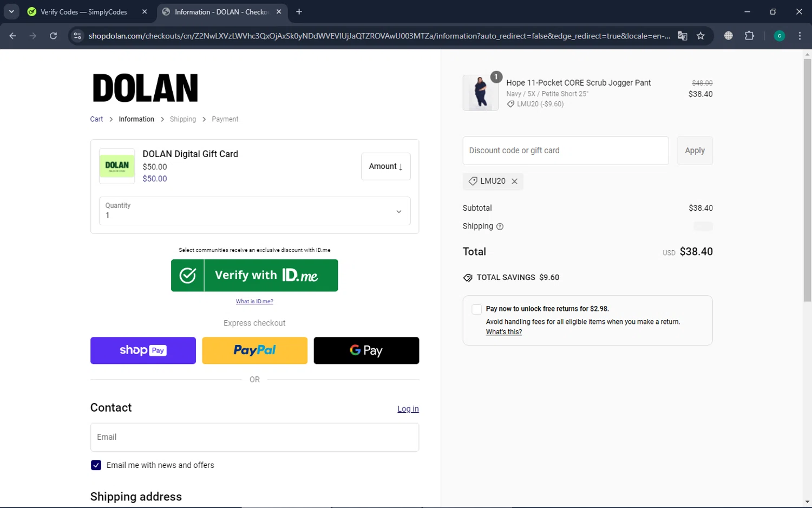Open the What is ID.me link

(254, 301)
